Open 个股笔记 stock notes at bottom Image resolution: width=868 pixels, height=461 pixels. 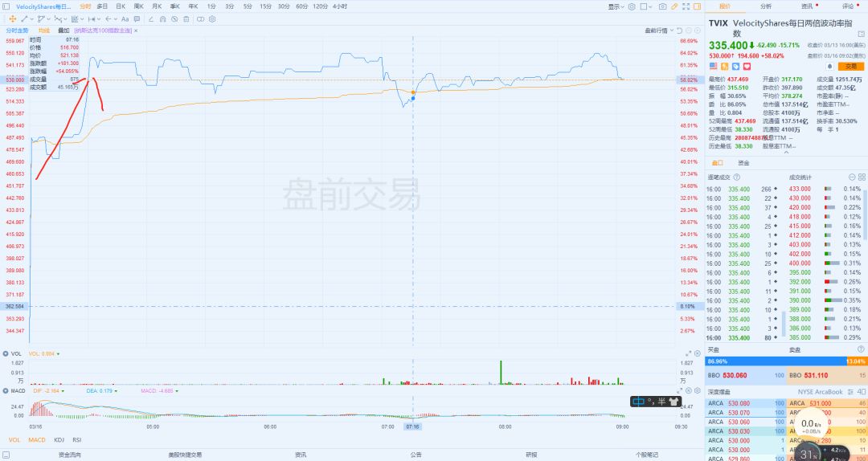click(646, 455)
